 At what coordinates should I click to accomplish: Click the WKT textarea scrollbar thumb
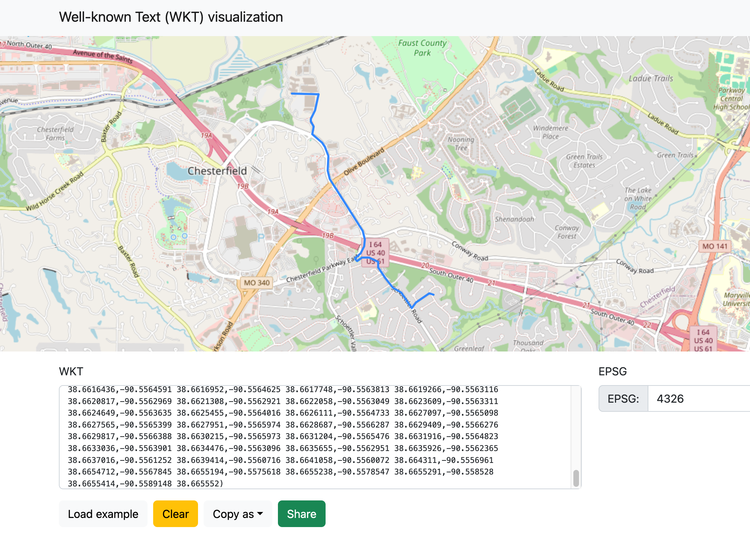point(576,478)
